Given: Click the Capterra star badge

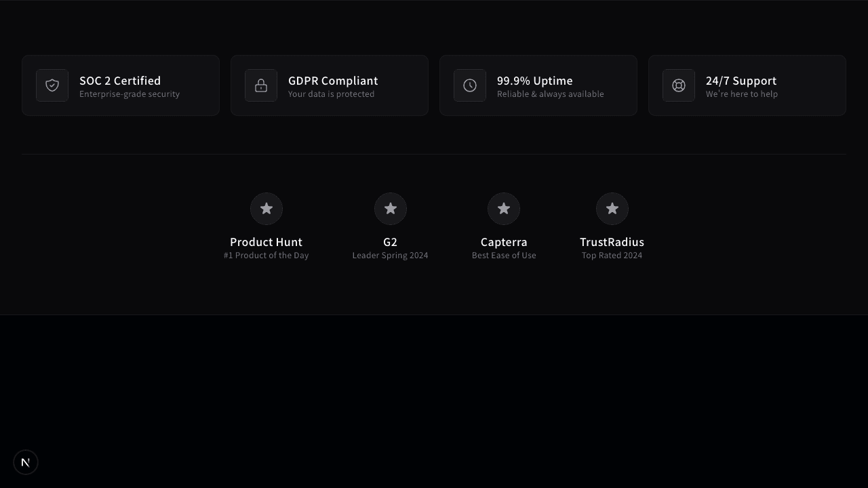Looking at the screenshot, I should click(504, 209).
